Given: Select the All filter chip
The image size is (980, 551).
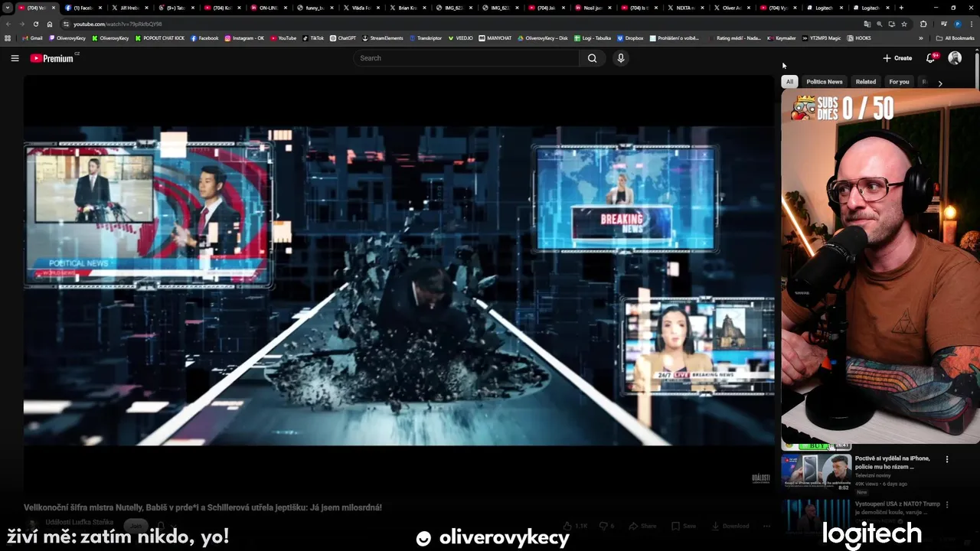Looking at the screenshot, I should pos(789,82).
